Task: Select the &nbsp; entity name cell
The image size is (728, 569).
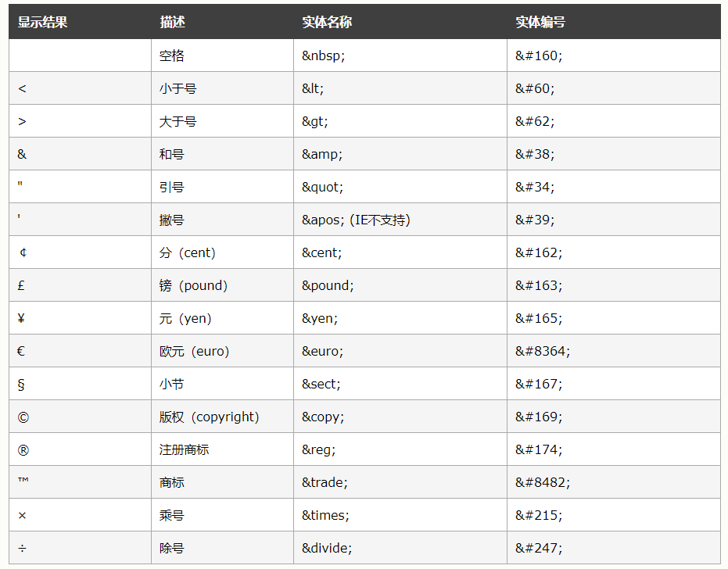Action: click(324, 56)
